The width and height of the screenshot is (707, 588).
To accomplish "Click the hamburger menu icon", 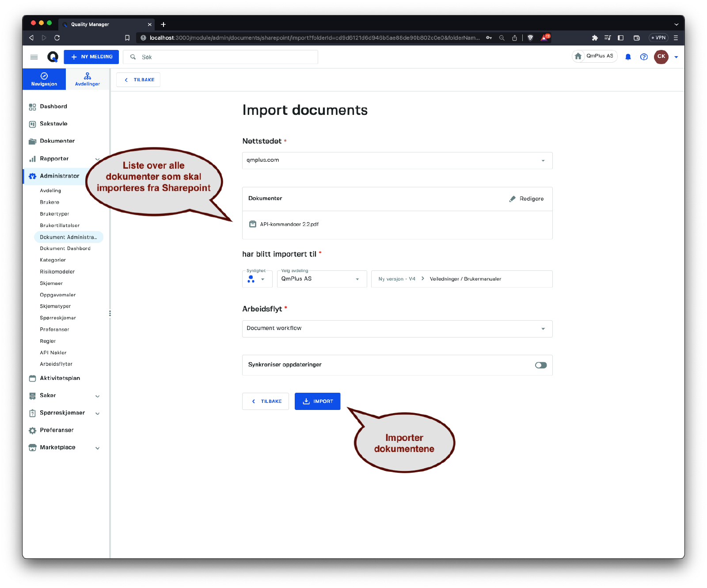I will pyautogui.click(x=34, y=57).
